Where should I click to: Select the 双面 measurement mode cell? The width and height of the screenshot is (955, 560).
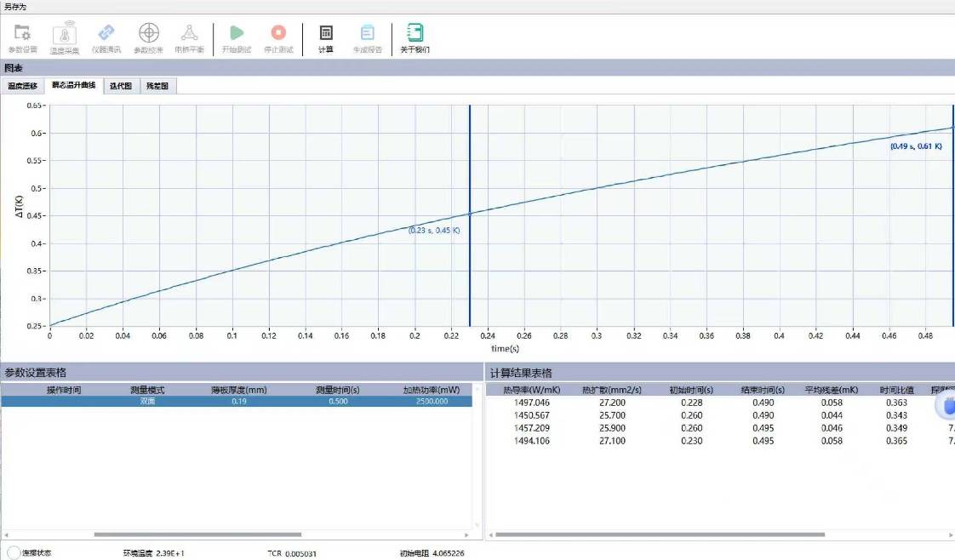tap(147, 401)
